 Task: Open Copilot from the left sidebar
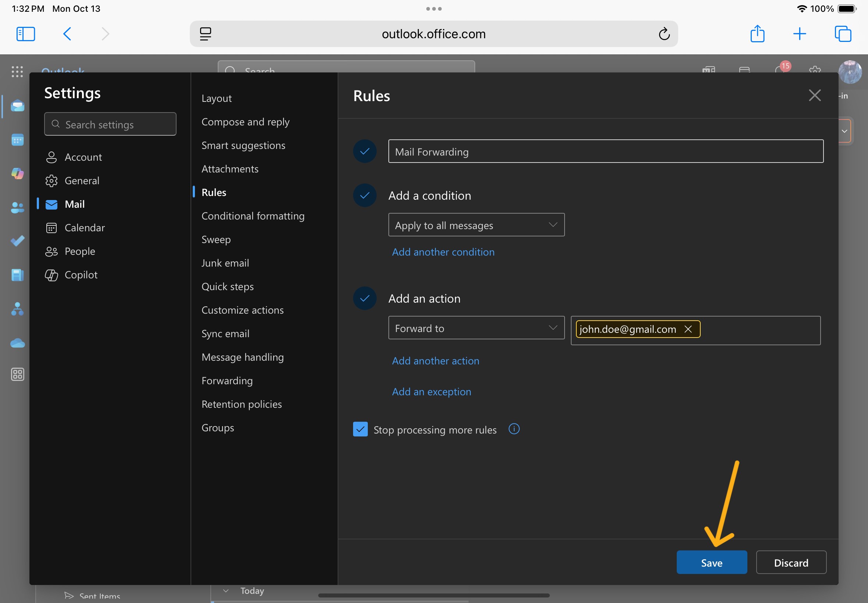point(17,174)
